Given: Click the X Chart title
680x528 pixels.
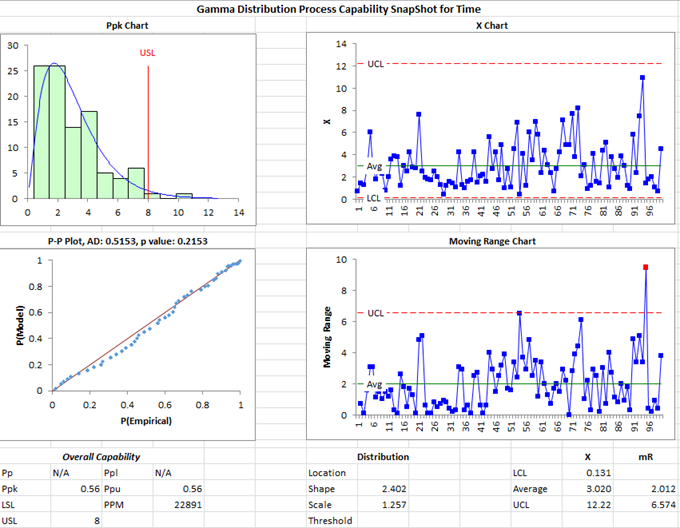Looking at the screenshot, I should tap(491, 26).
